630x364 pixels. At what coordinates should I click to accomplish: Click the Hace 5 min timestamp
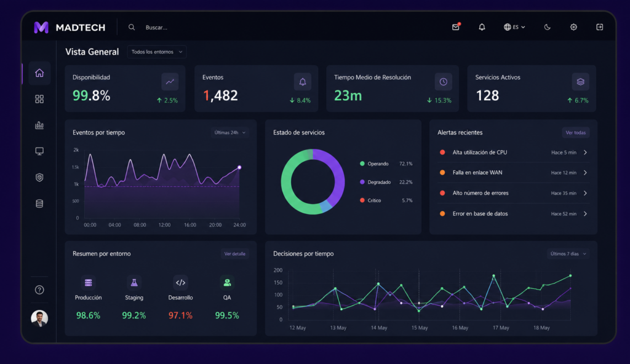(564, 152)
